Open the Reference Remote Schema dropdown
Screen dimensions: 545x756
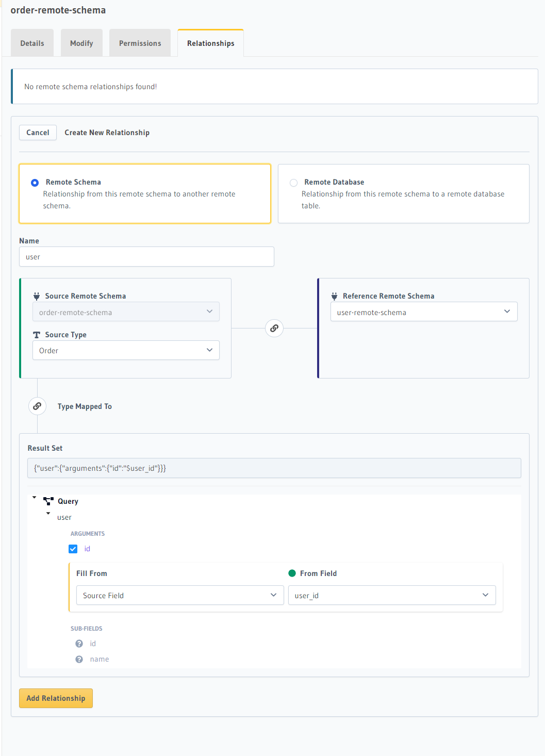coord(423,311)
